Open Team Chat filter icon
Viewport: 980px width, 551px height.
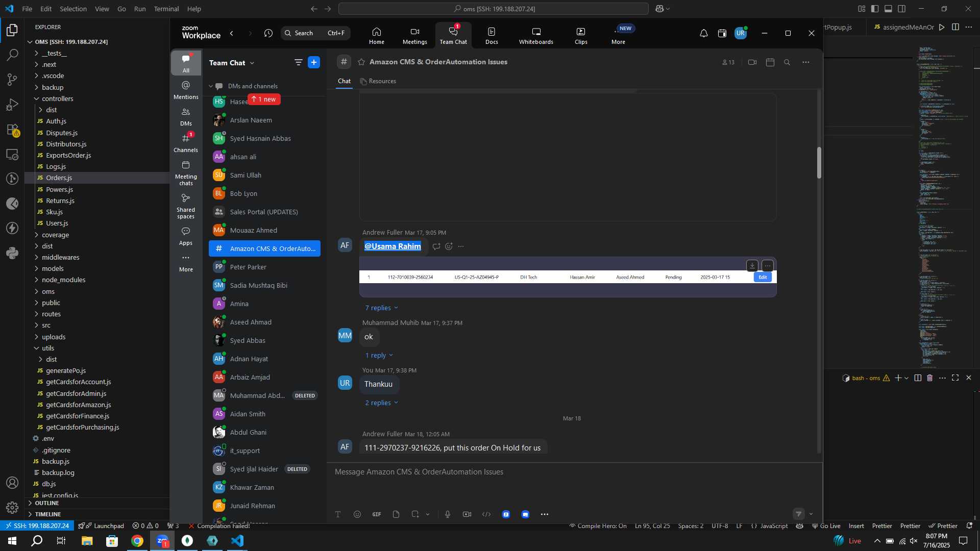pos(298,62)
